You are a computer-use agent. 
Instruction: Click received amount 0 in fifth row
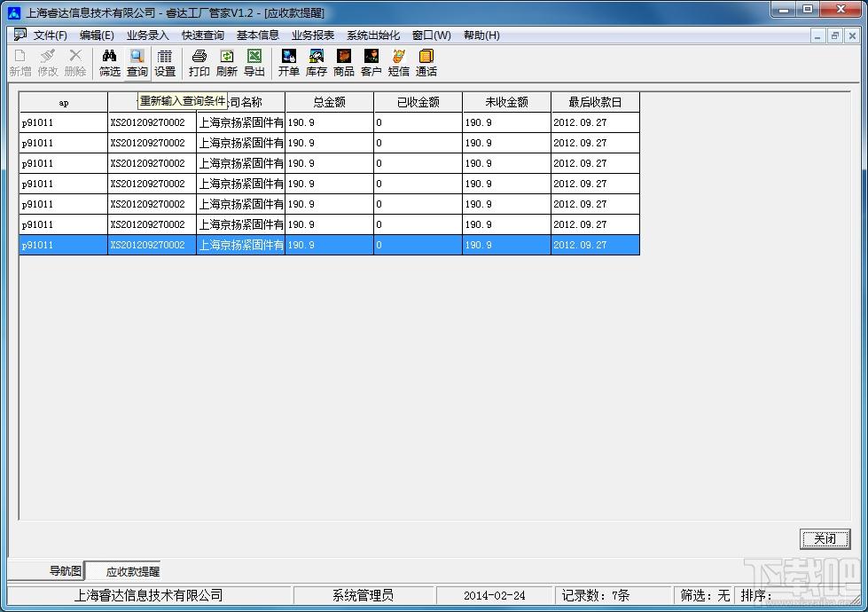point(418,204)
